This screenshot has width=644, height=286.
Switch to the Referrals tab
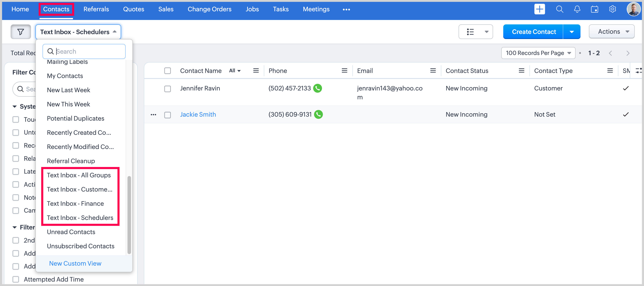point(96,9)
